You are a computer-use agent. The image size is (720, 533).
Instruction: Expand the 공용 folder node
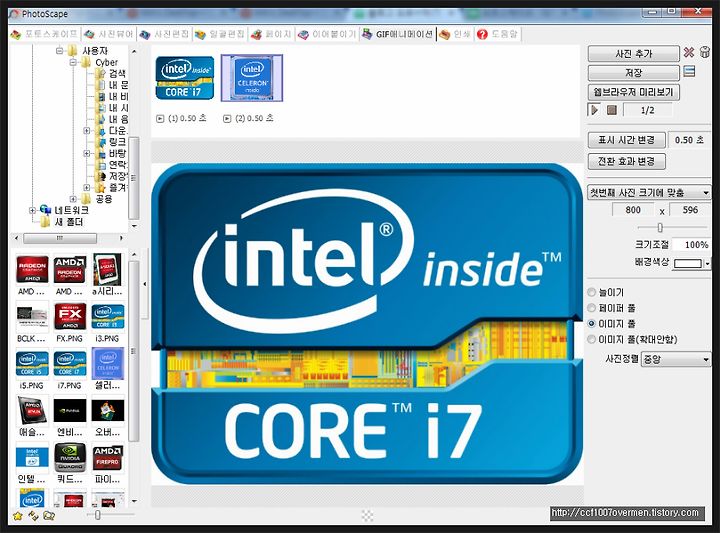(73, 199)
